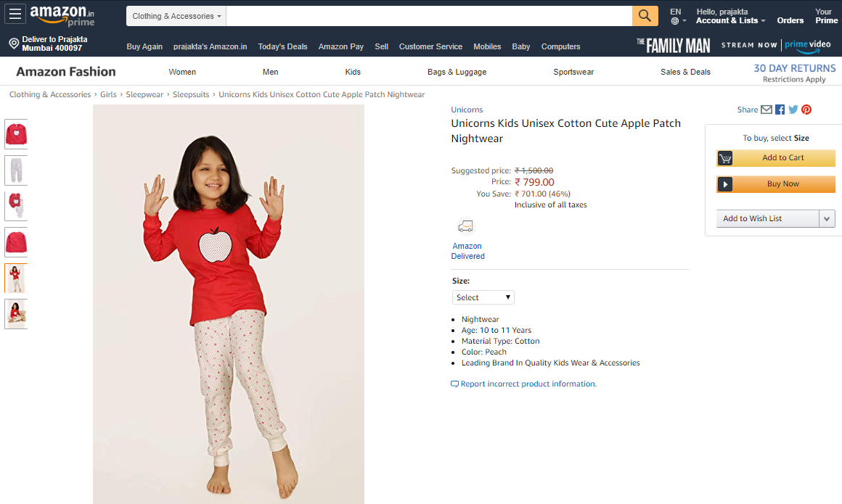The width and height of the screenshot is (842, 504).
Task: Share product on Facebook
Action: (x=780, y=110)
